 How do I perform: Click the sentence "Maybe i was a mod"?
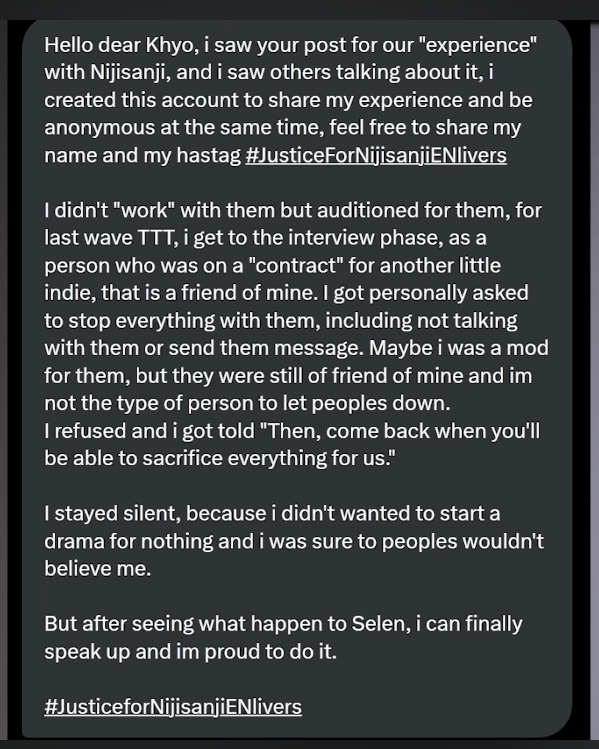point(459,348)
